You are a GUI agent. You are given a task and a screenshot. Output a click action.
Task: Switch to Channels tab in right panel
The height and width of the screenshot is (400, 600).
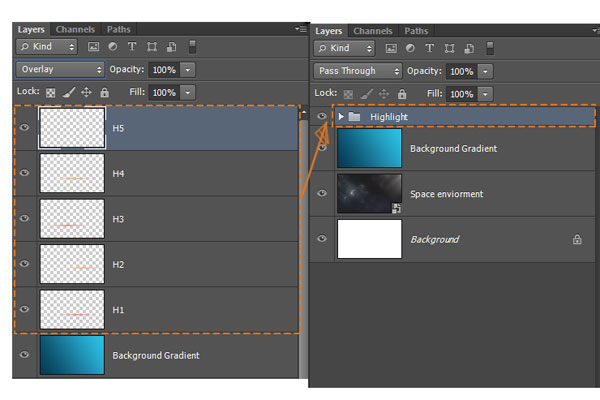click(x=373, y=31)
